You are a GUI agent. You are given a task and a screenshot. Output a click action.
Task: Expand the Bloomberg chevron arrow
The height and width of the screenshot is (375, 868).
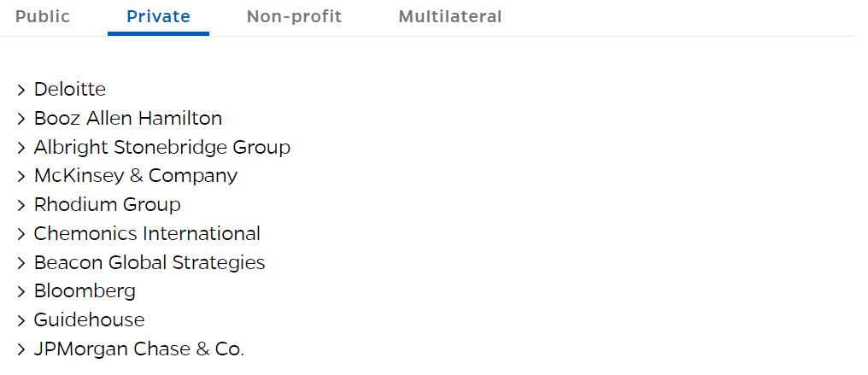tap(21, 292)
